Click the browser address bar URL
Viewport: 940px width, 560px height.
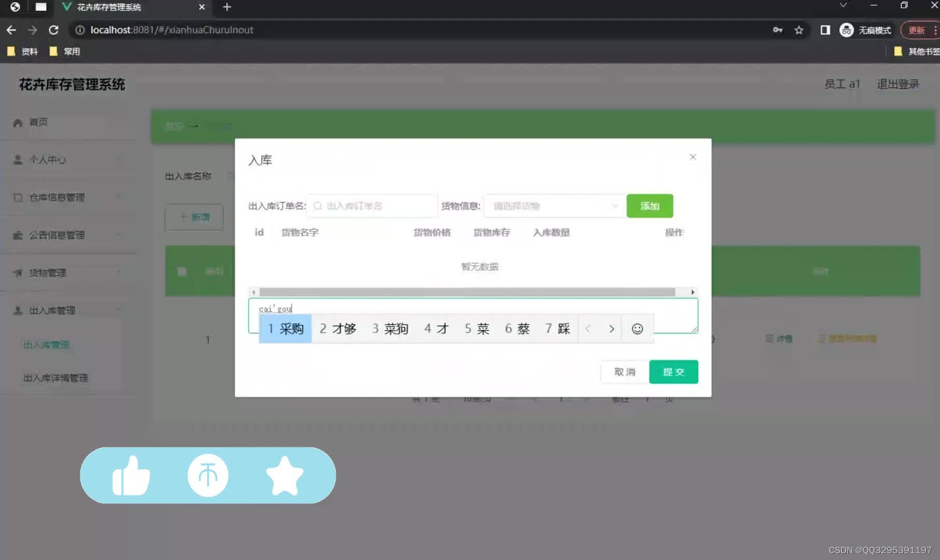click(x=172, y=30)
